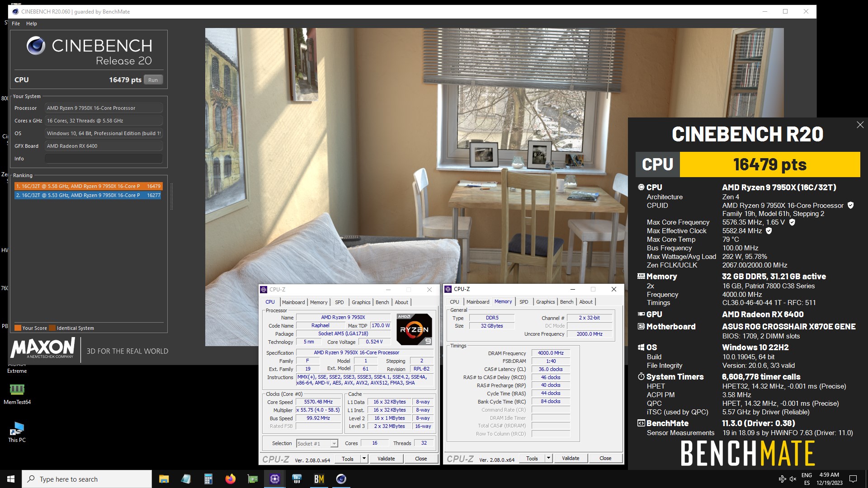Open the This PC desktop icon
Viewport: 868px width, 488px height.
pyautogui.click(x=17, y=432)
